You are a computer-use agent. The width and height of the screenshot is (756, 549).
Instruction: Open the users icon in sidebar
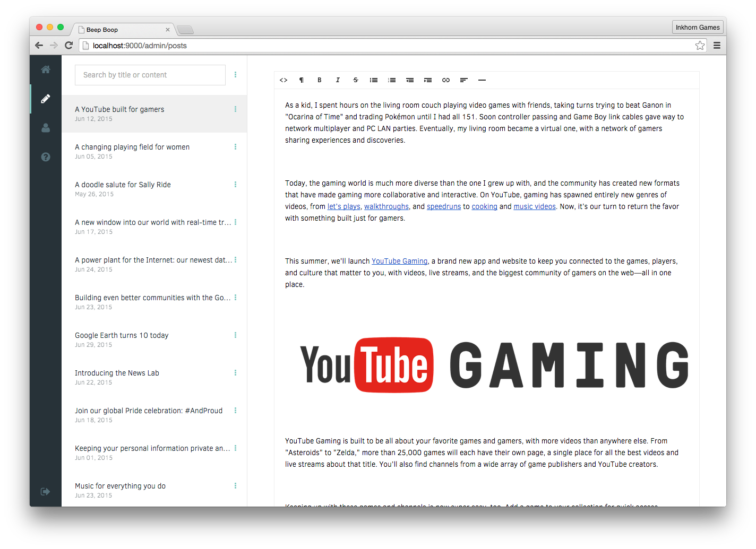pos(46,128)
